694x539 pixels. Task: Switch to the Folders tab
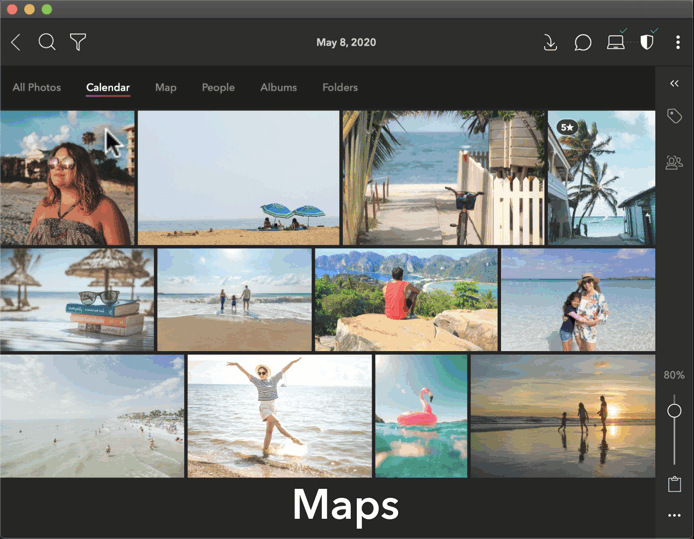pos(340,87)
